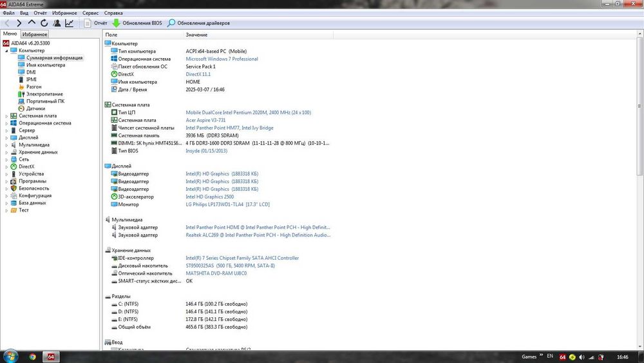Click the vertical scrollbar in the details pane
Screen dimensions: 644x363
639,106
